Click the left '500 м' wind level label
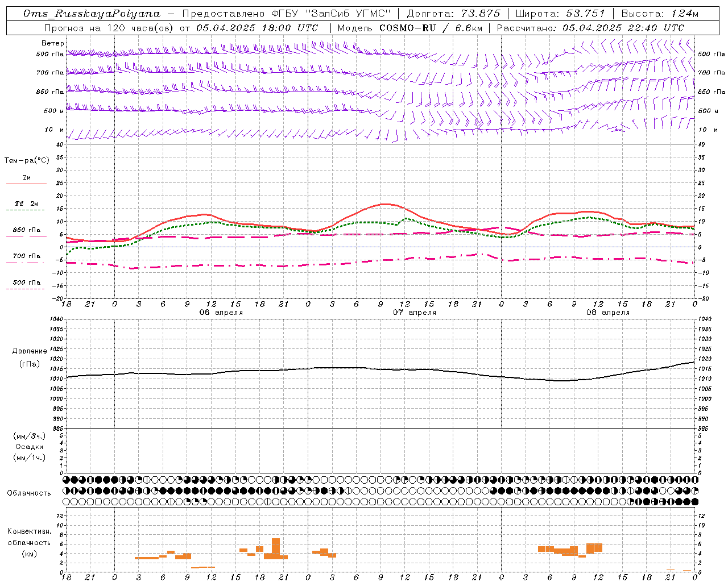 (x=55, y=111)
